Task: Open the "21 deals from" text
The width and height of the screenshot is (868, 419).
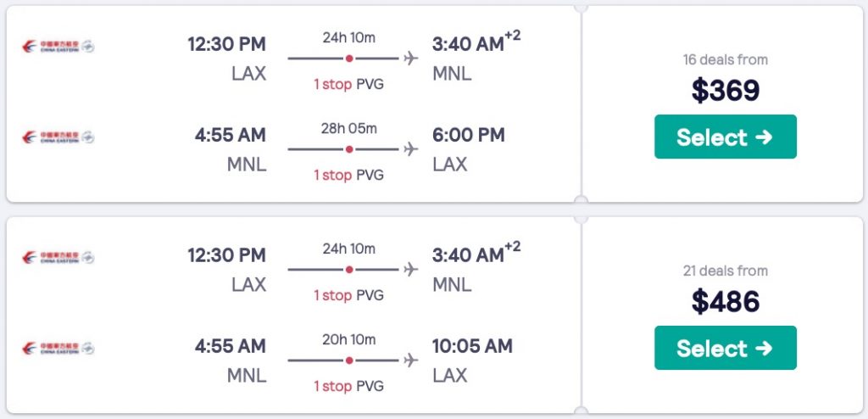Action: (725, 271)
